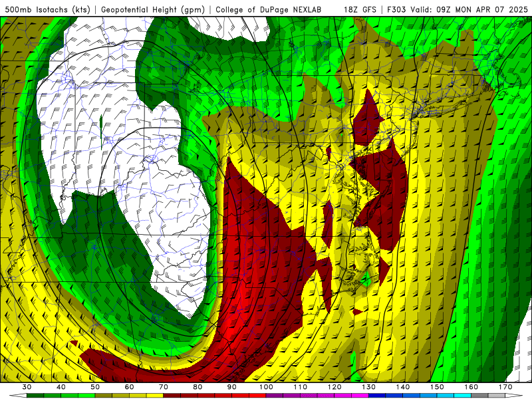Click the '30' label on the color scale

click(x=27, y=387)
